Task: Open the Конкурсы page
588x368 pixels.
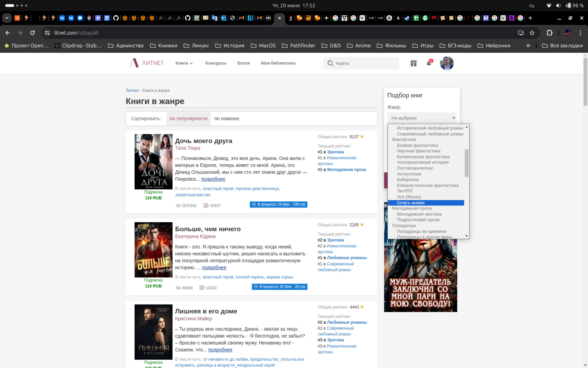Action: tap(215, 63)
